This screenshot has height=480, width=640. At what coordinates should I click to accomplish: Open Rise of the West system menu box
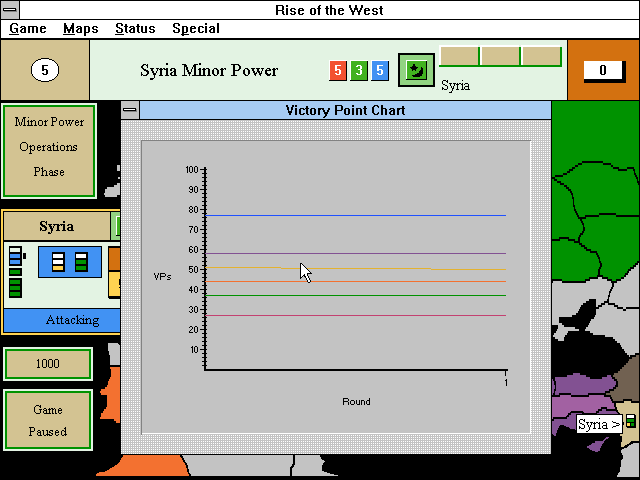click(10, 10)
